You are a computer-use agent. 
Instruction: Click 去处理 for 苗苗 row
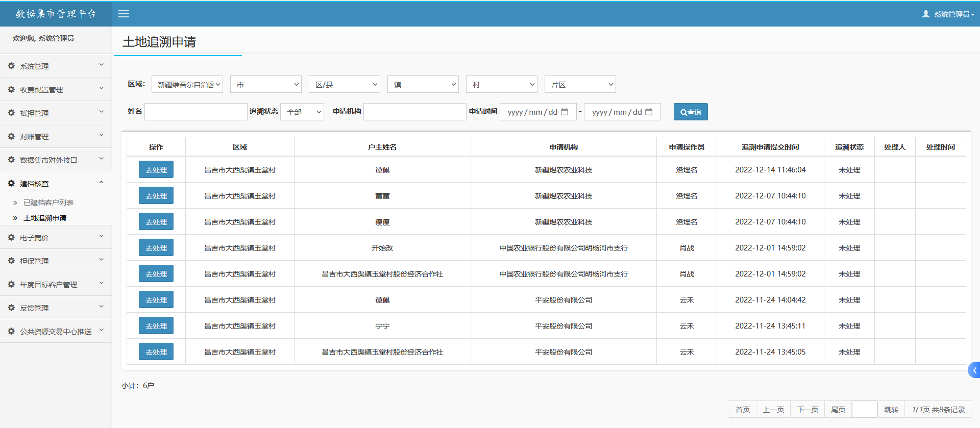[156, 195]
